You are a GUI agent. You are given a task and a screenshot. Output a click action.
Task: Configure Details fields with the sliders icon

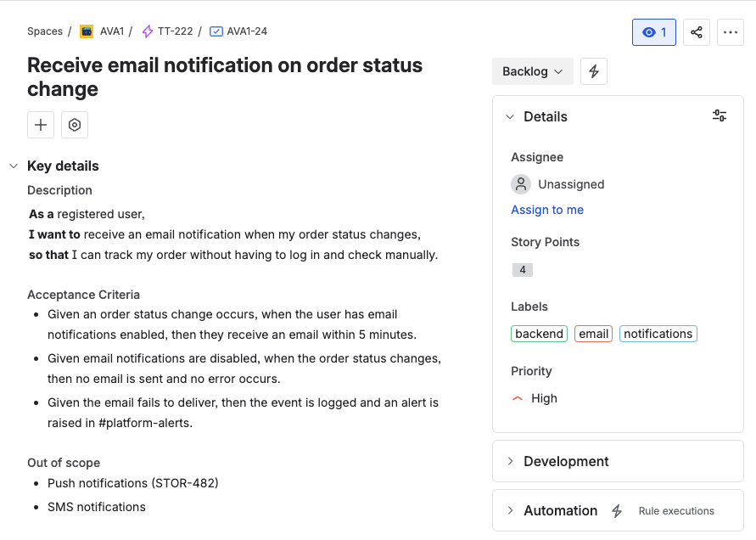click(720, 116)
